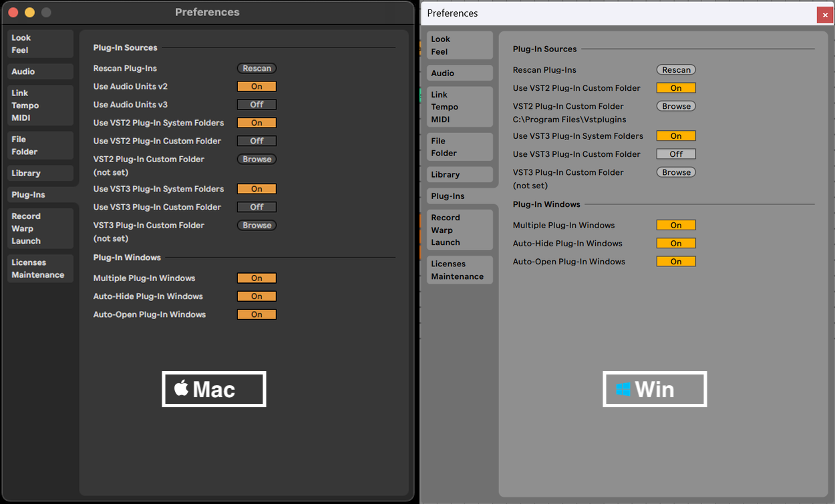Viewport: 835px width, 504px height.
Task: Disable Use Audio Units v2 on Mac
Action: click(257, 87)
